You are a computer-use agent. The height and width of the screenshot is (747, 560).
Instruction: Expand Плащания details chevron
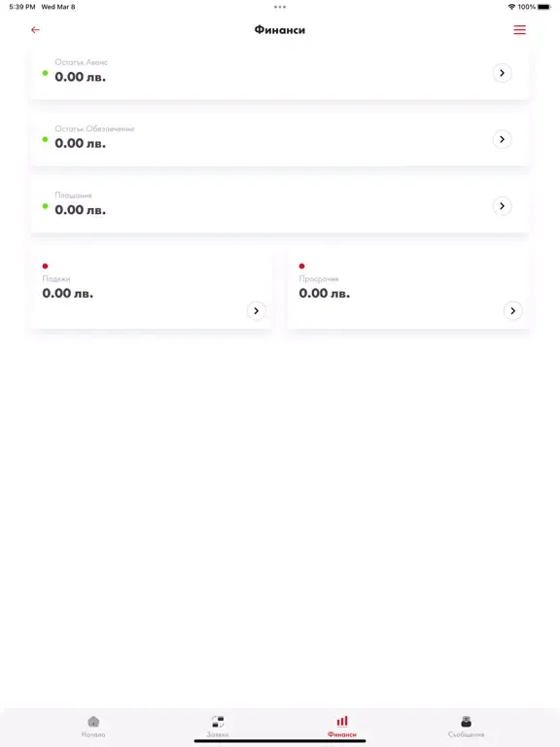502,206
